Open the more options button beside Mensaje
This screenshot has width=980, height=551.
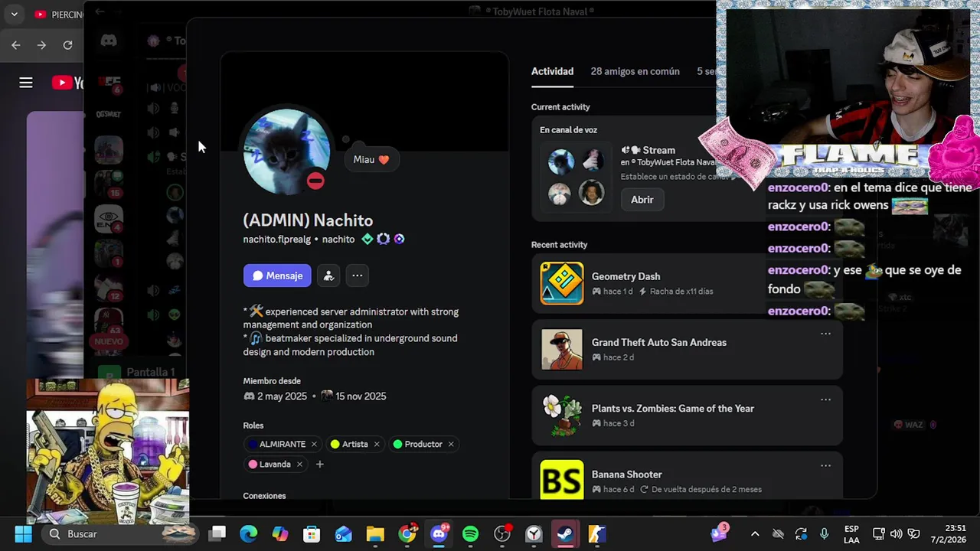click(358, 275)
